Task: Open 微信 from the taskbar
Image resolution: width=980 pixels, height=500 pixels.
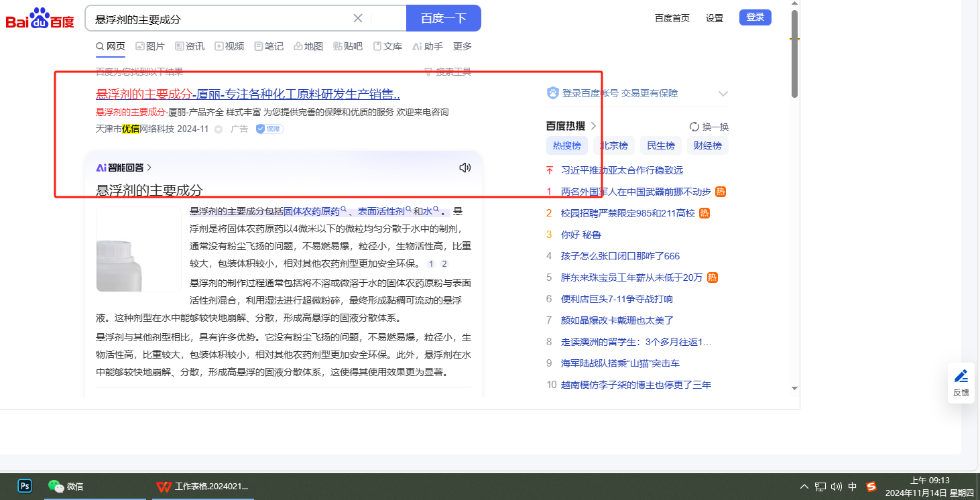Action: coord(66,486)
